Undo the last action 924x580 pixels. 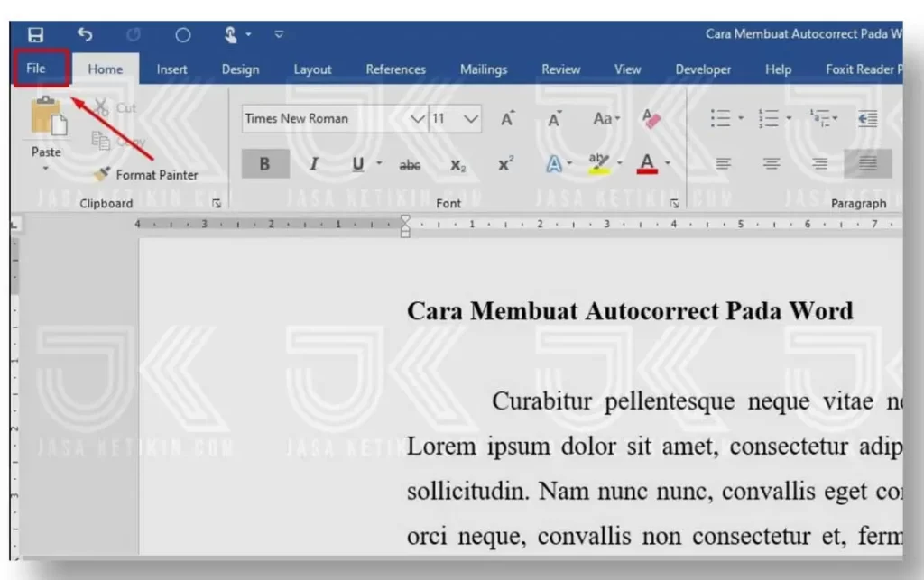[85, 35]
